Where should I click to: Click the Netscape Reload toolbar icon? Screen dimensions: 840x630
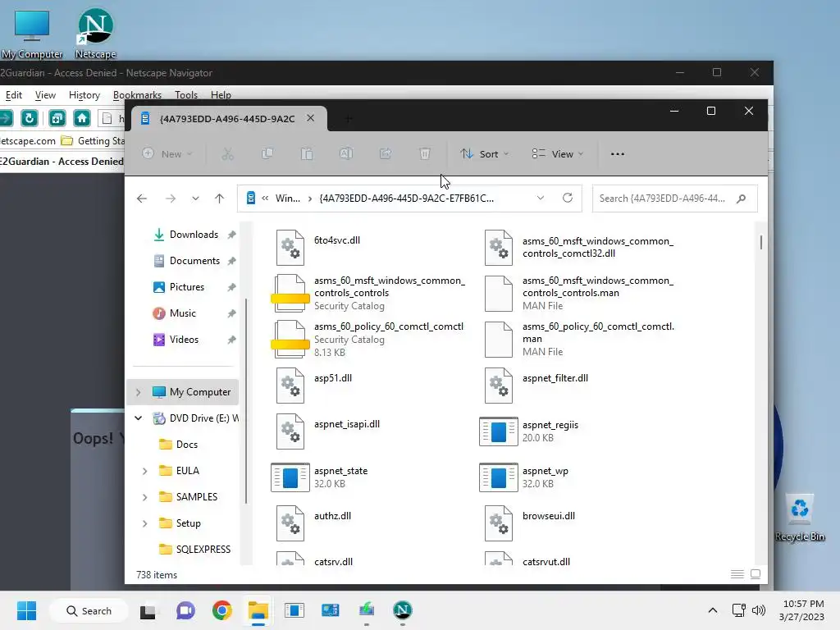tap(30, 118)
